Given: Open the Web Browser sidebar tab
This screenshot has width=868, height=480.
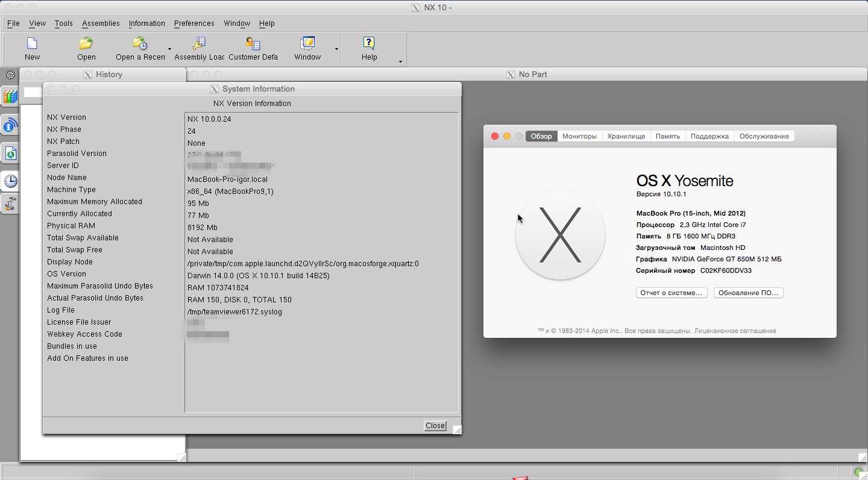Looking at the screenshot, I should pyautogui.click(x=10, y=154).
